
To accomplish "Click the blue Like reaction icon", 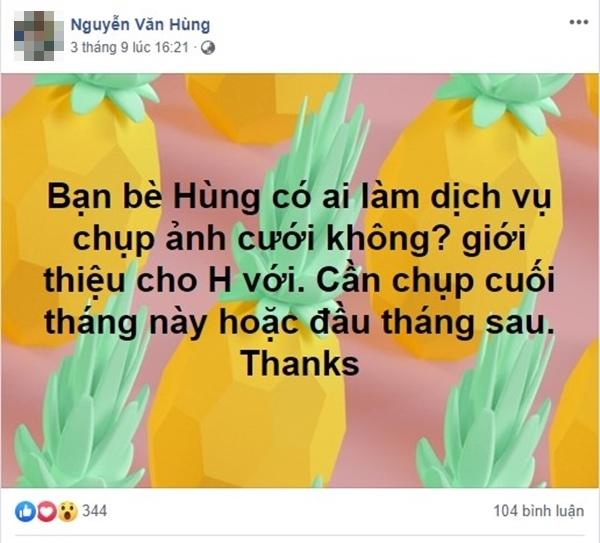I will click(x=25, y=512).
